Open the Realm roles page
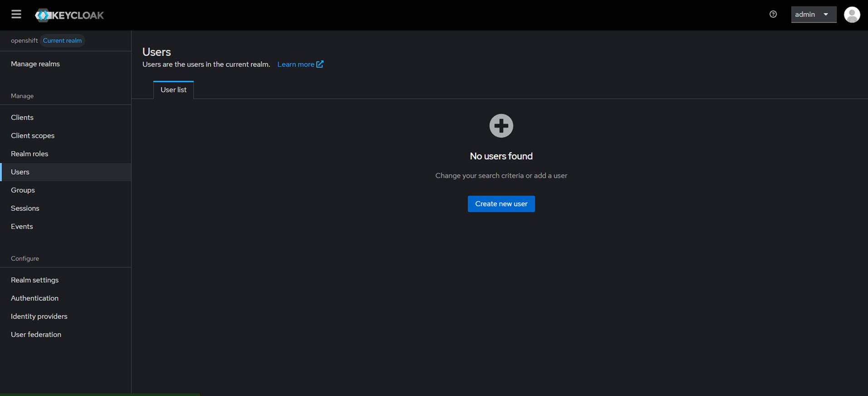Viewport: 868px width, 396px height. (x=29, y=154)
